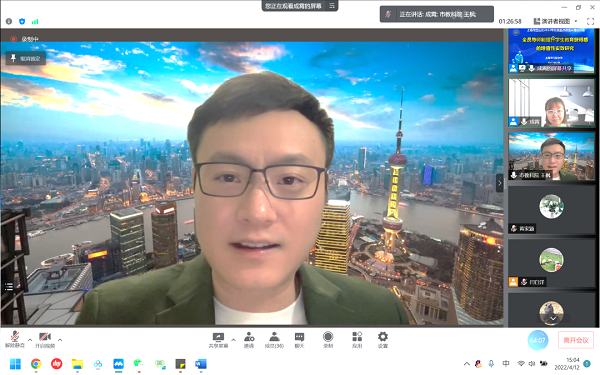Unpin the pinned video button

pos(26,58)
